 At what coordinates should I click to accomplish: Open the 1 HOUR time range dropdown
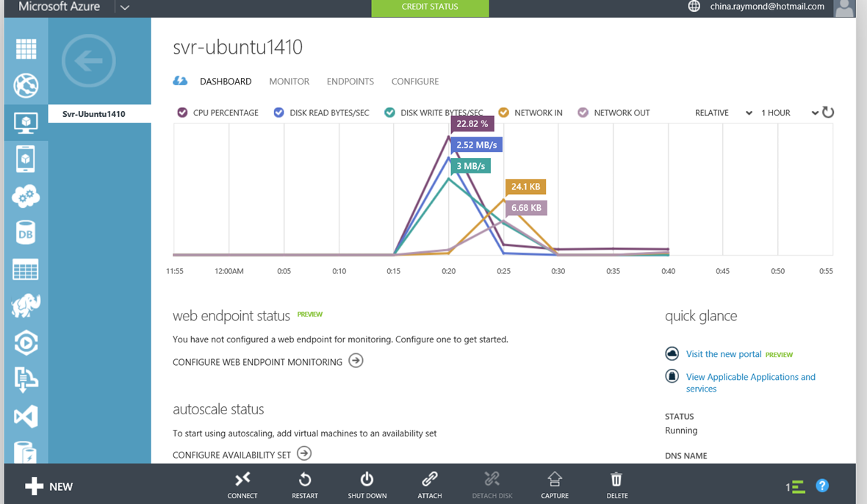tap(789, 112)
